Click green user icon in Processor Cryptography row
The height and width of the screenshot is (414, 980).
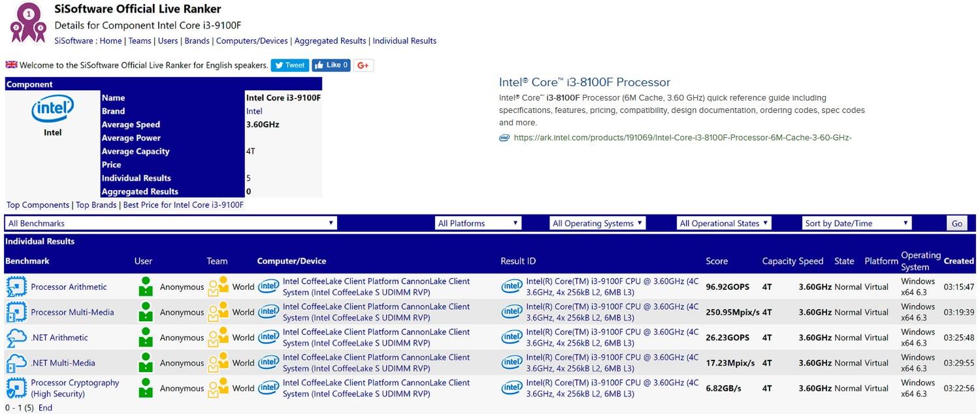(146, 388)
